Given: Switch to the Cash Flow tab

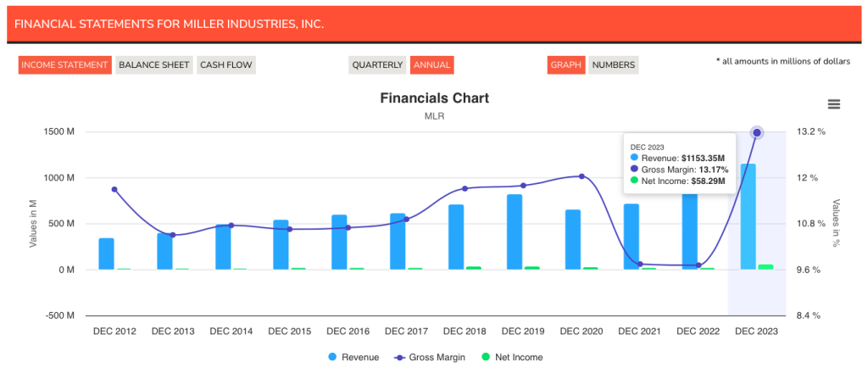Looking at the screenshot, I should click(x=226, y=64).
